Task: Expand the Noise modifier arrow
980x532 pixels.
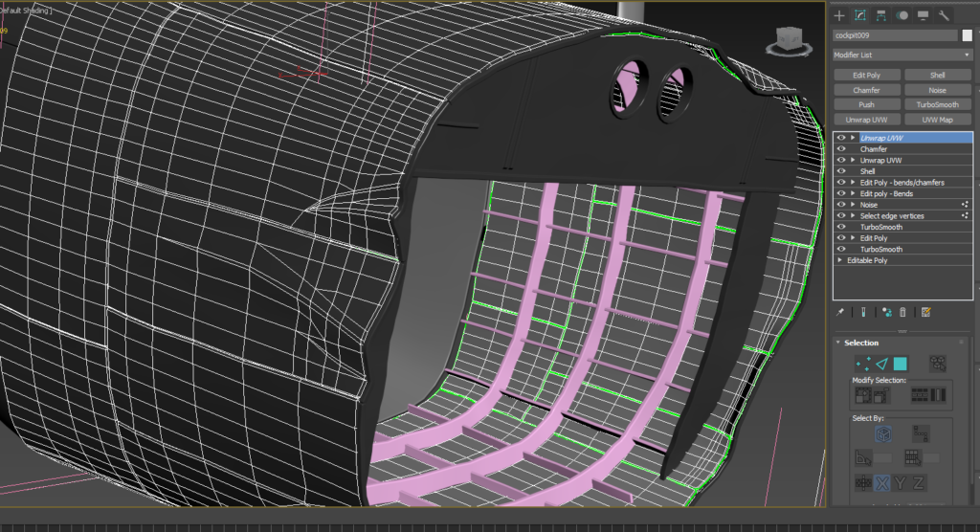Action: (853, 205)
